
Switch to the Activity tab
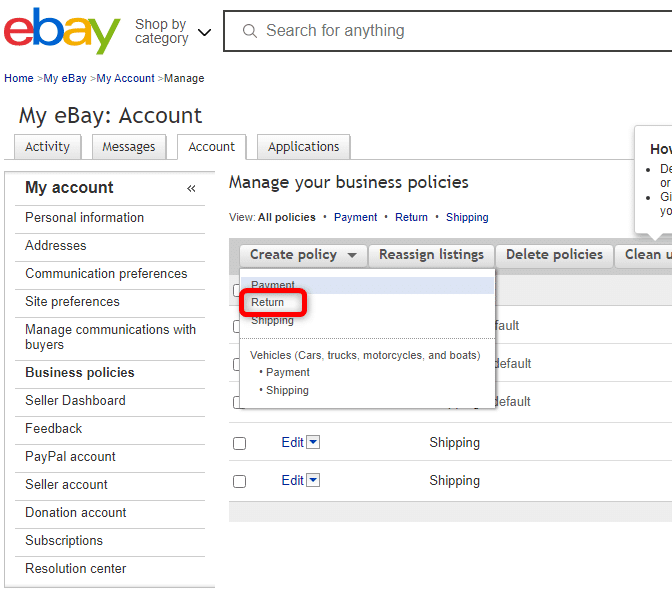(x=47, y=147)
